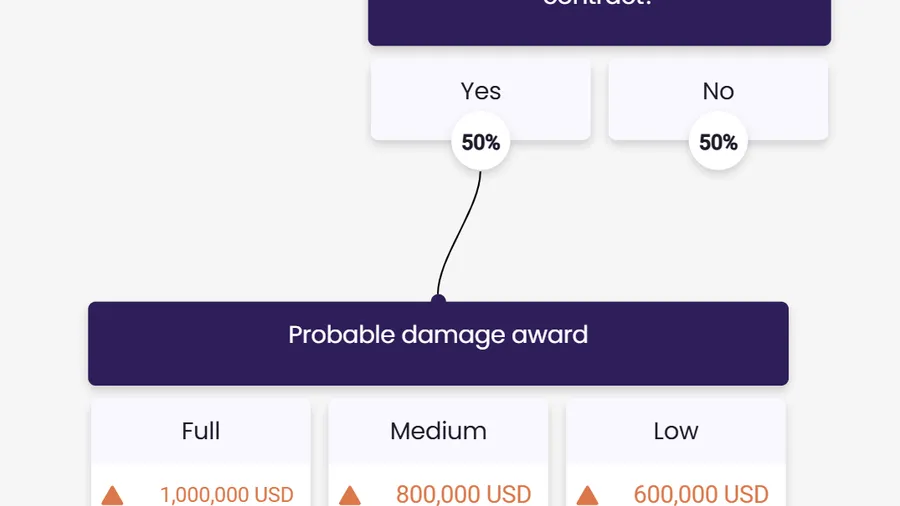Select the Yes outcome card

480,99
